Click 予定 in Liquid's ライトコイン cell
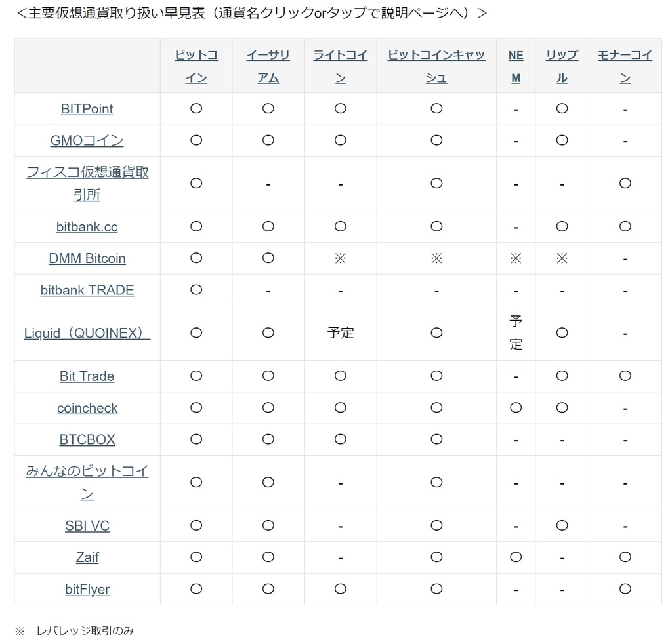 click(341, 332)
